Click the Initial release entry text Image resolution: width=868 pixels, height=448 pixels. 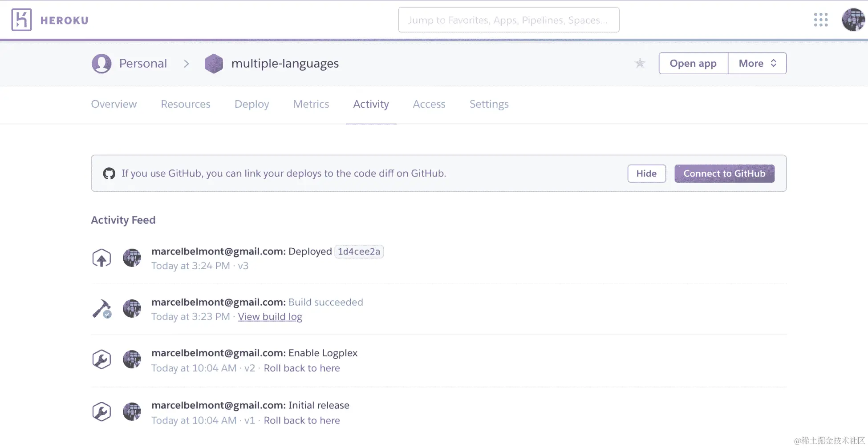pyautogui.click(x=319, y=405)
